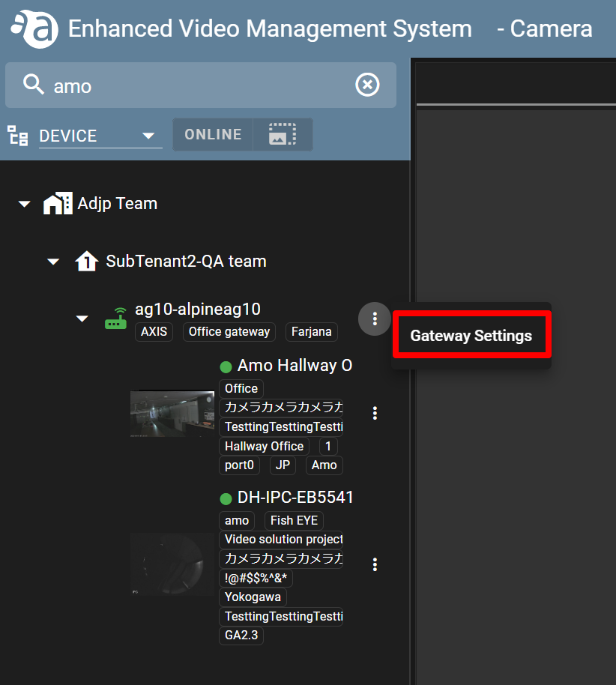Click the search magnifier icon
Screen dimensions: 616x685
pos(34,85)
